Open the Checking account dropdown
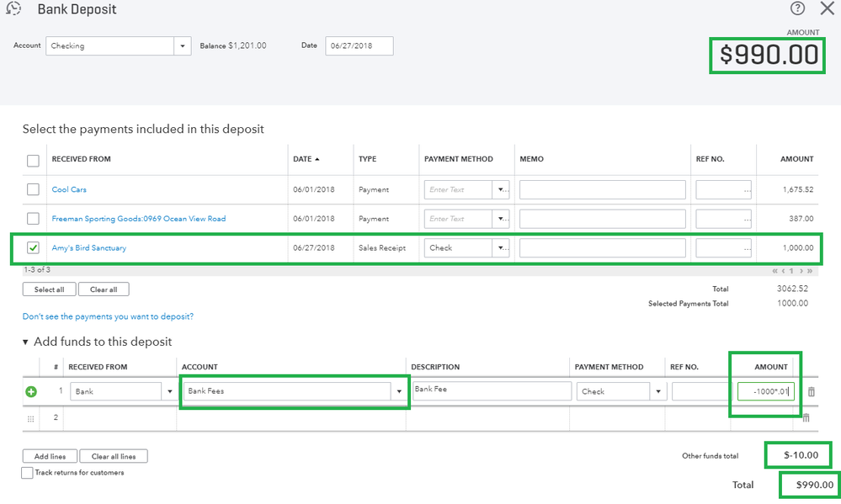This screenshot has height=504, width=841. pos(184,46)
